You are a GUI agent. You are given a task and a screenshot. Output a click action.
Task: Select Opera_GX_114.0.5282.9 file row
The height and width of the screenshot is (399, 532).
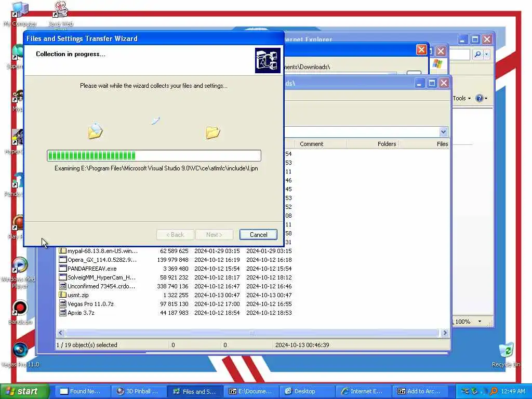point(175,260)
